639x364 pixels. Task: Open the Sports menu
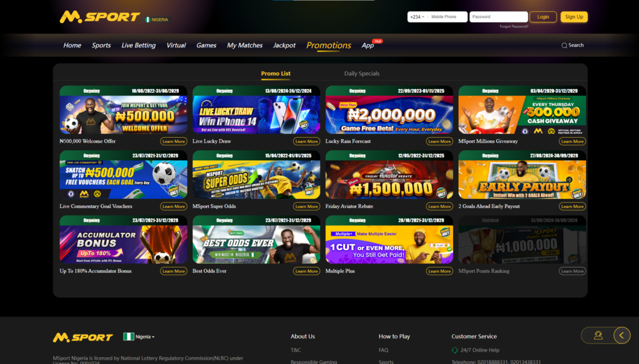(101, 45)
